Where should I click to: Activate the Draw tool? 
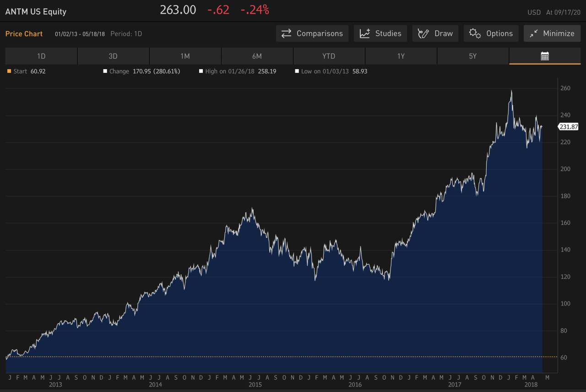coord(435,33)
